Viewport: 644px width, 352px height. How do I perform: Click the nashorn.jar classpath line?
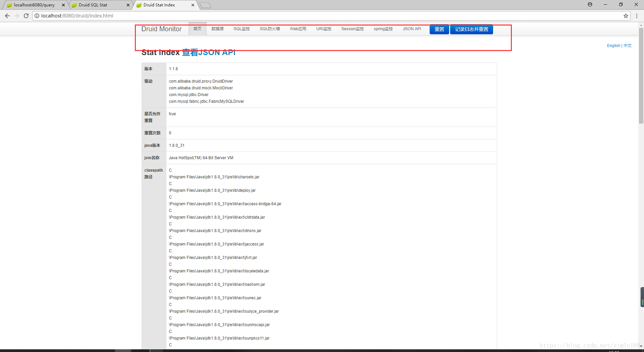click(217, 284)
